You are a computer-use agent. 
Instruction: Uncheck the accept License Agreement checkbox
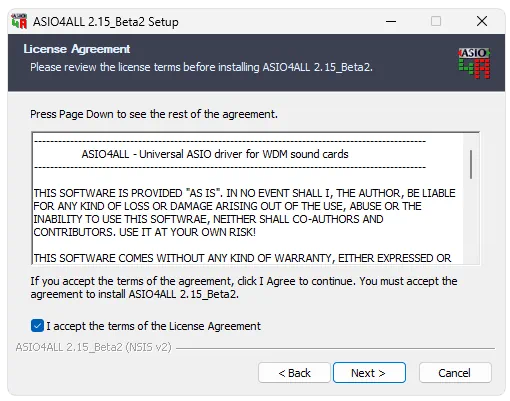point(37,326)
